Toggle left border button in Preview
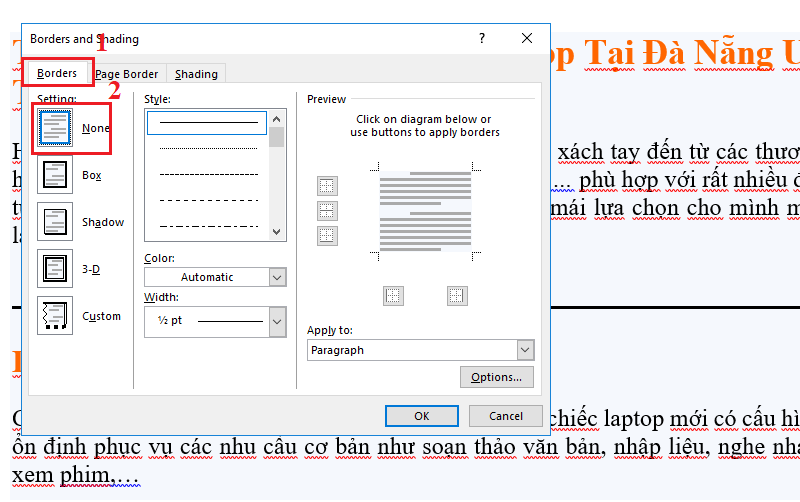The width and height of the screenshot is (800, 502). click(x=393, y=295)
